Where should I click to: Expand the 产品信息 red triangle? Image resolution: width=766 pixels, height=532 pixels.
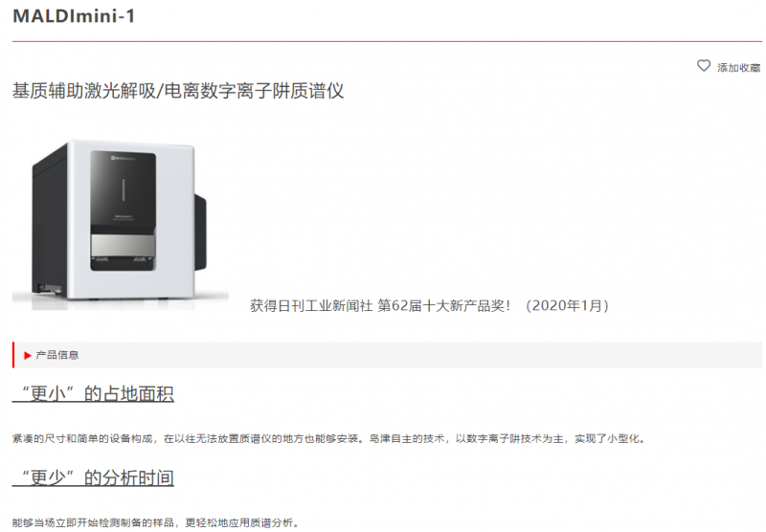pyautogui.click(x=28, y=355)
